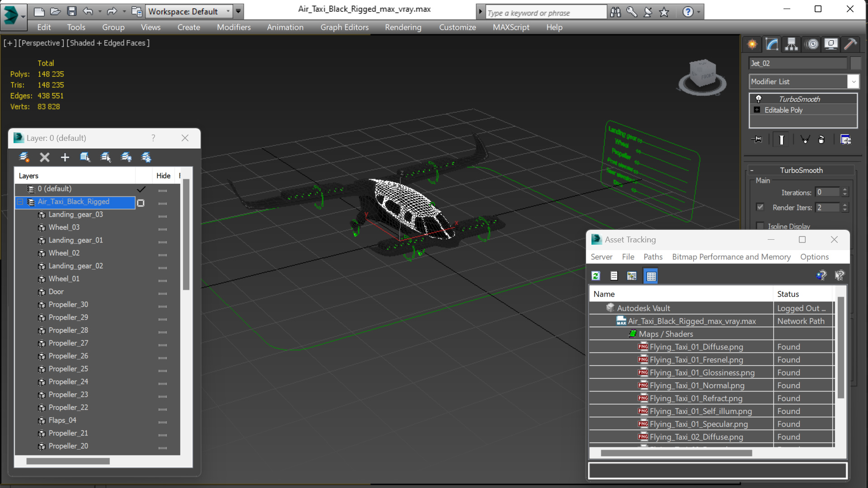Click the New Scene icon in the title bar

point(39,11)
